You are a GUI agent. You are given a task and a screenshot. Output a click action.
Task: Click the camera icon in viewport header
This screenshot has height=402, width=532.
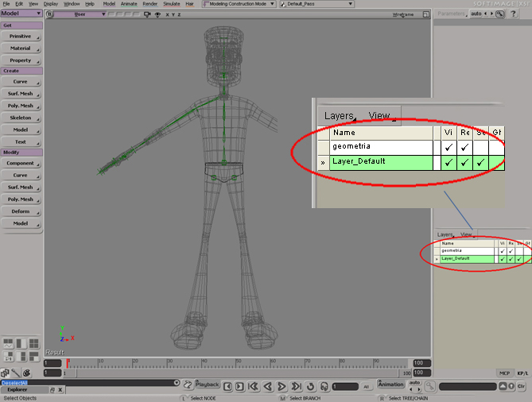147,14
